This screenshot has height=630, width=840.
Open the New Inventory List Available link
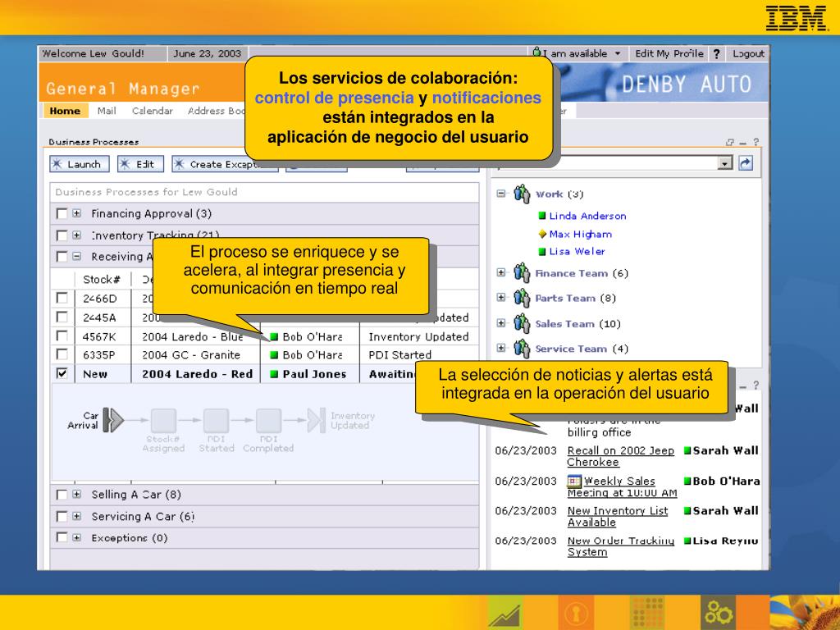pos(617,517)
